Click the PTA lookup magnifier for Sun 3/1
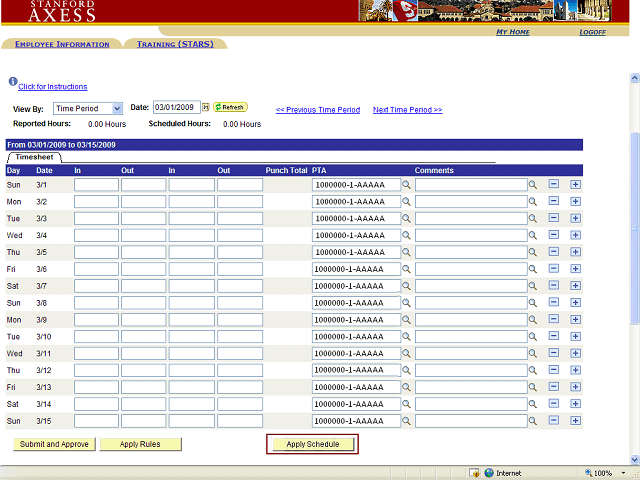This screenshot has height=480, width=640. click(406, 185)
